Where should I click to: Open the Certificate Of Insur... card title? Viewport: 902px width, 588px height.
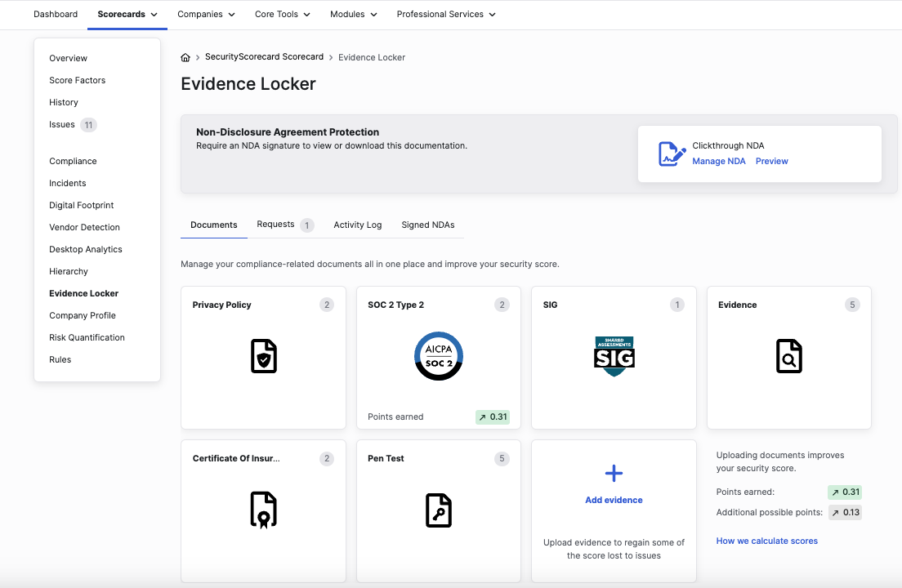pos(236,458)
